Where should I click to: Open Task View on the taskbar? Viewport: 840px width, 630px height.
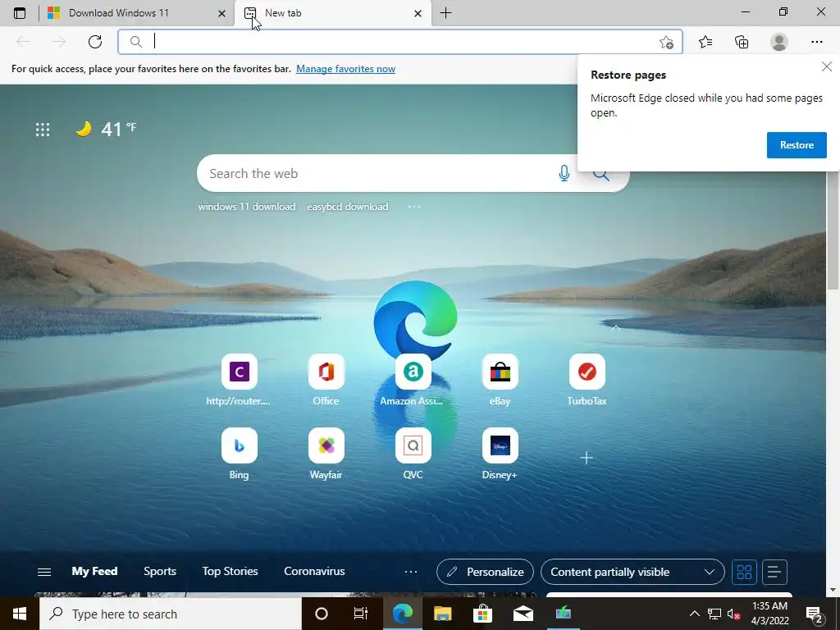(361, 614)
